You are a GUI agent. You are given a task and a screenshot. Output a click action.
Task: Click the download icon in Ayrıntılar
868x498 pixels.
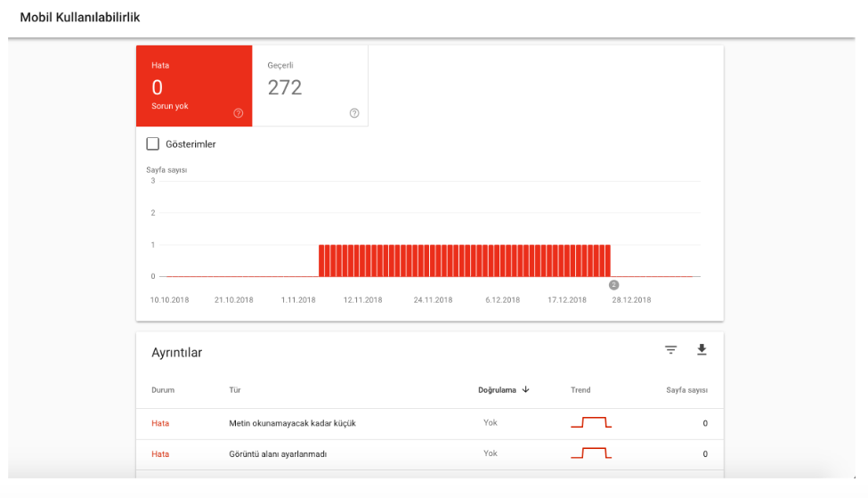tap(702, 349)
